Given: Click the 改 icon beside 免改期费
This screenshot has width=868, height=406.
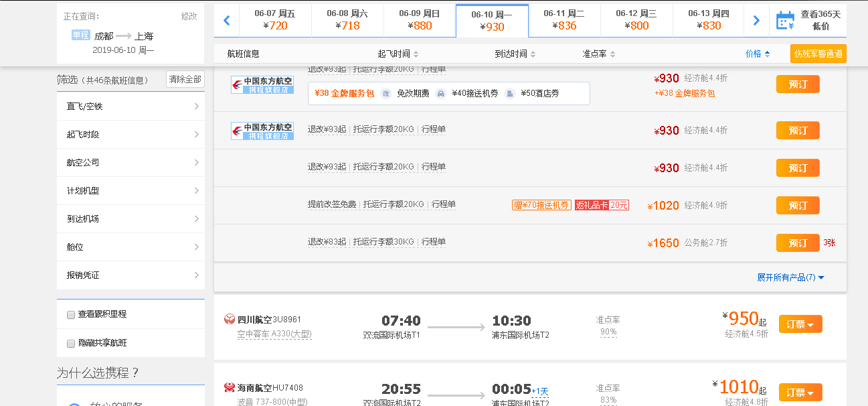Looking at the screenshot, I should (386, 94).
